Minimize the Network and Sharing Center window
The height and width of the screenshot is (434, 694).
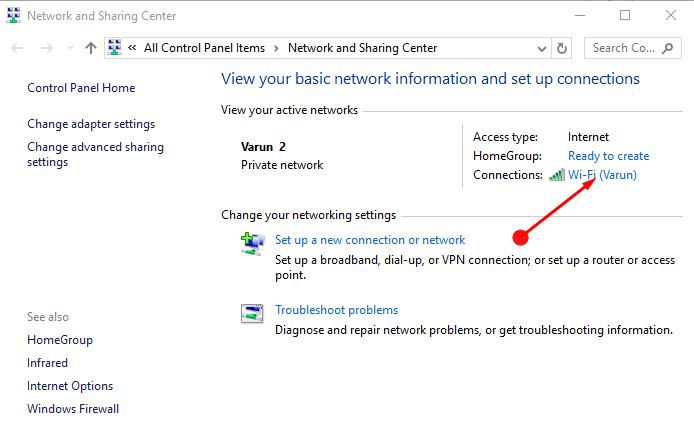pyautogui.click(x=580, y=15)
